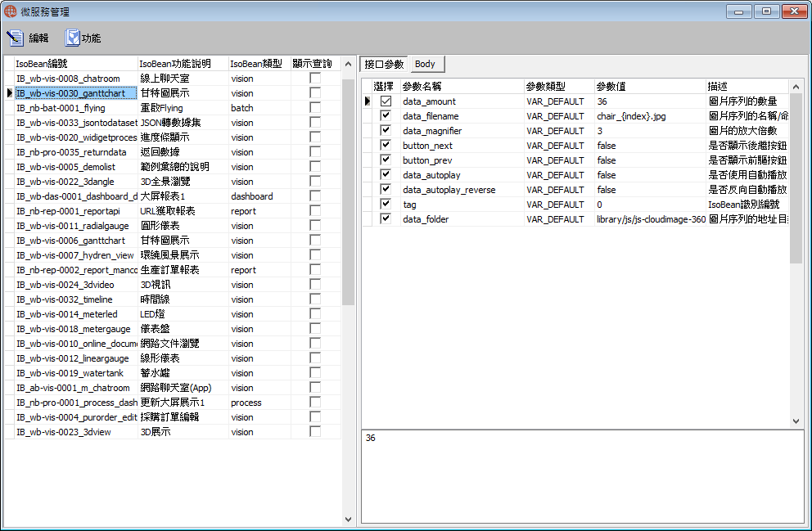Screen dimensions: 812x531
Task: Click the data_autoplay_reverse name cell
Action: click(462, 190)
